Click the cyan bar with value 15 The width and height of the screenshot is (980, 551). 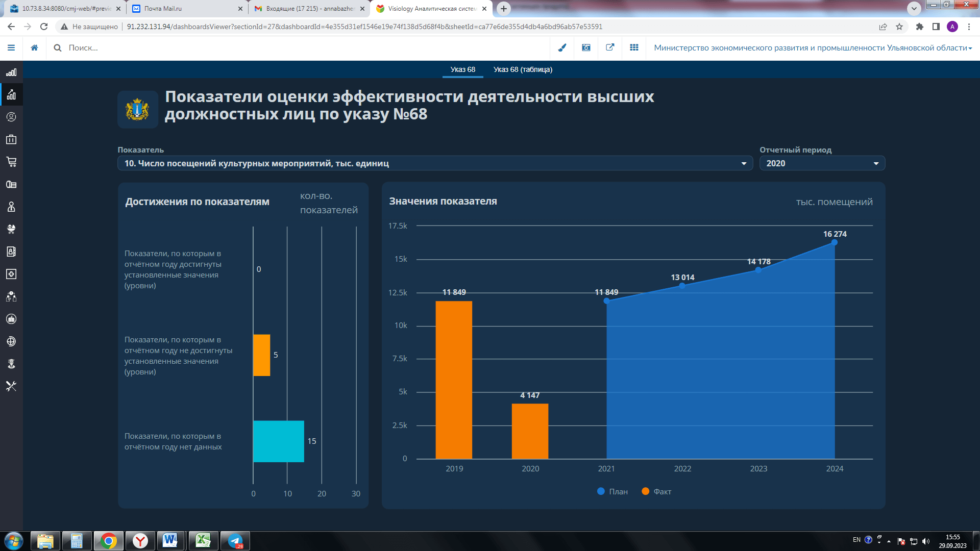[279, 441]
